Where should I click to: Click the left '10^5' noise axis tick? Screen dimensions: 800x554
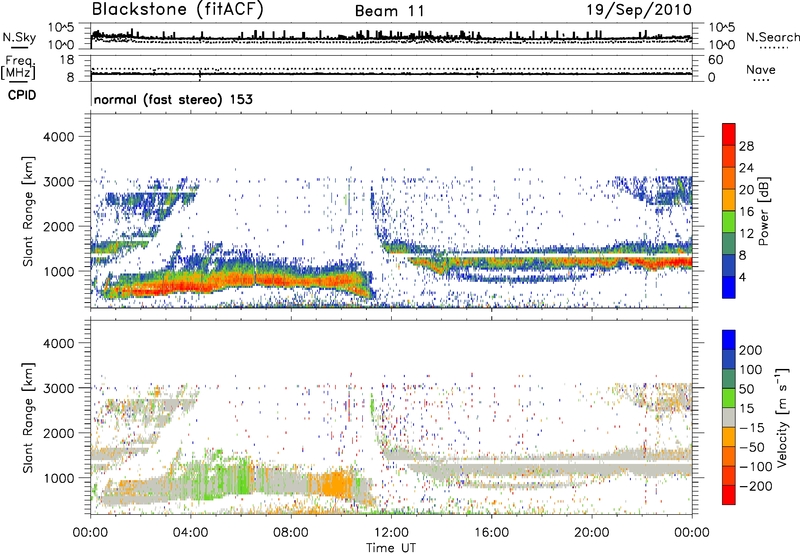tap(62, 28)
